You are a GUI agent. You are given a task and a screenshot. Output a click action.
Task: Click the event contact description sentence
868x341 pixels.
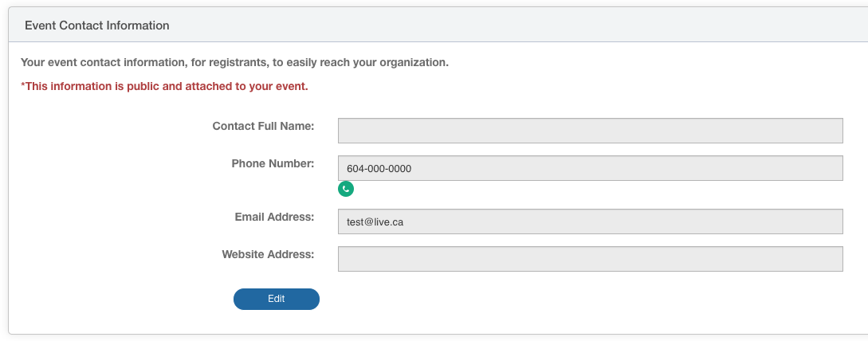click(x=234, y=62)
